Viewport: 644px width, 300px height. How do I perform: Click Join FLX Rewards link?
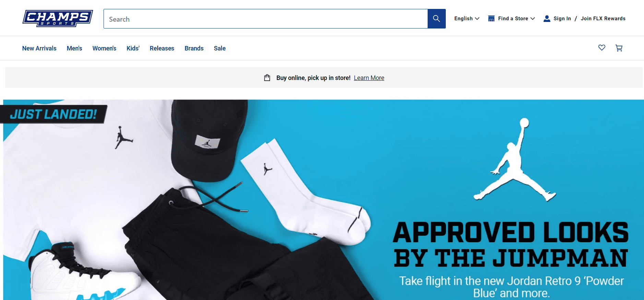click(603, 19)
